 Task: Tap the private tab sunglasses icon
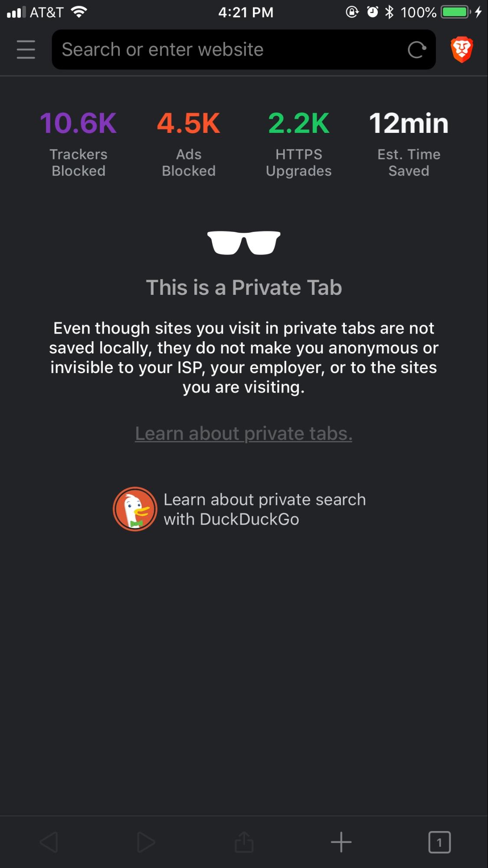[x=244, y=243]
